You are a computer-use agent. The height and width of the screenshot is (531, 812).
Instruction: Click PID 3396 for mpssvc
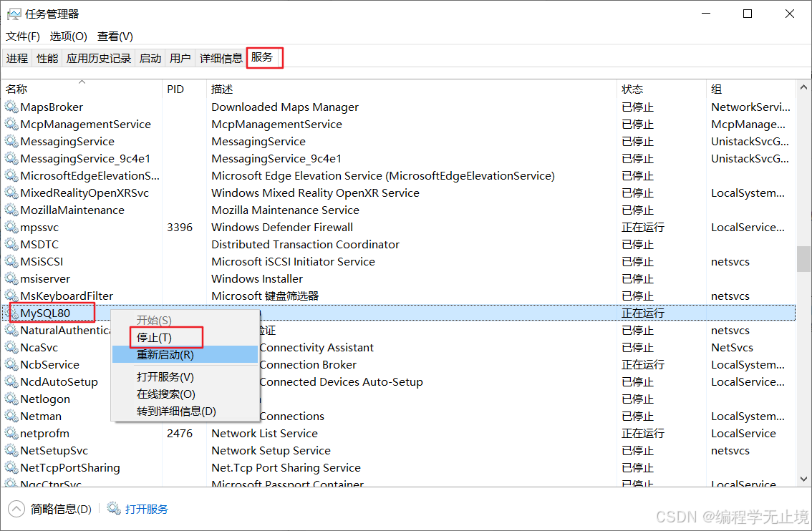(180, 227)
